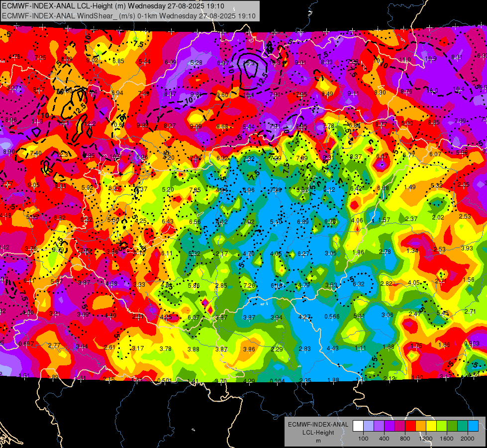Click the legend tick label "800"

[405, 439]
